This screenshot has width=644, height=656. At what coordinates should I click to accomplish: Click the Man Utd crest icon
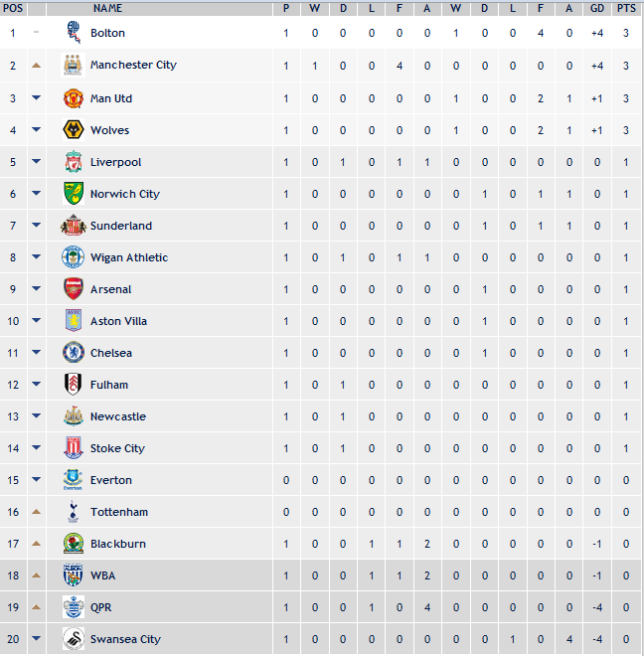point(73,98)
